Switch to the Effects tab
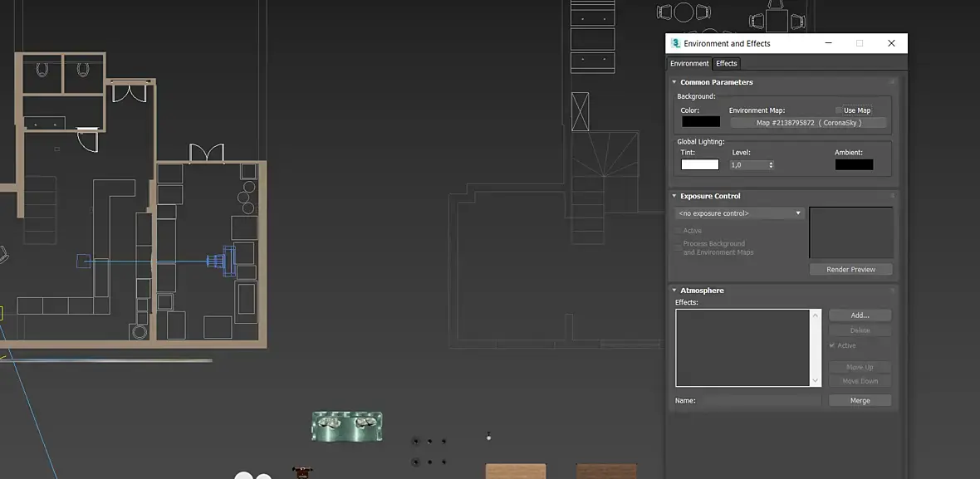 pos(726,63)
